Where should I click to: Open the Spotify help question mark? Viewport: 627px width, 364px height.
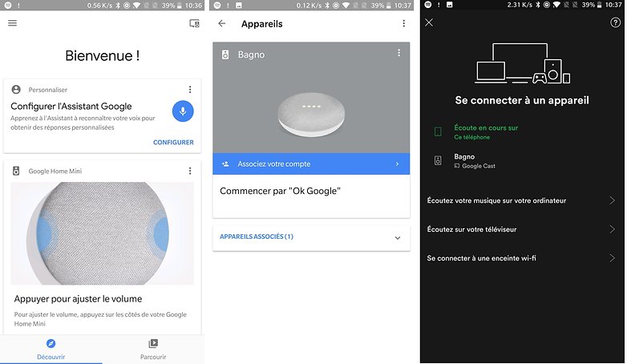click(616, 22)
